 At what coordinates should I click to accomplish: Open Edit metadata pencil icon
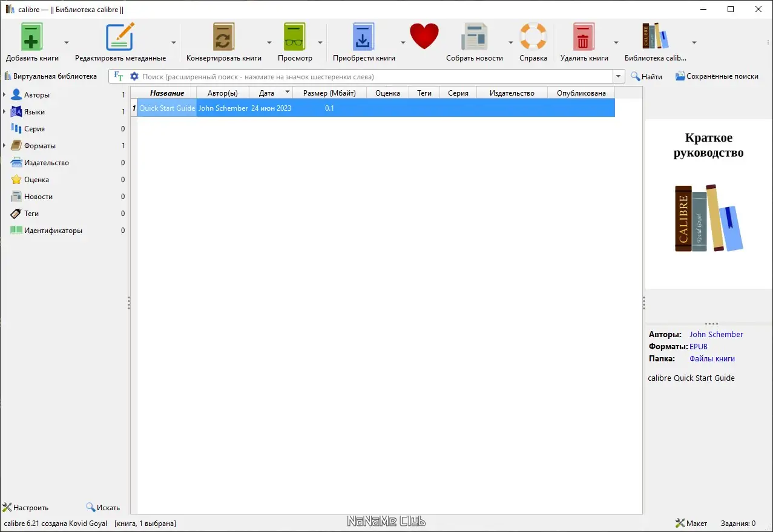[x=120, y=37]
